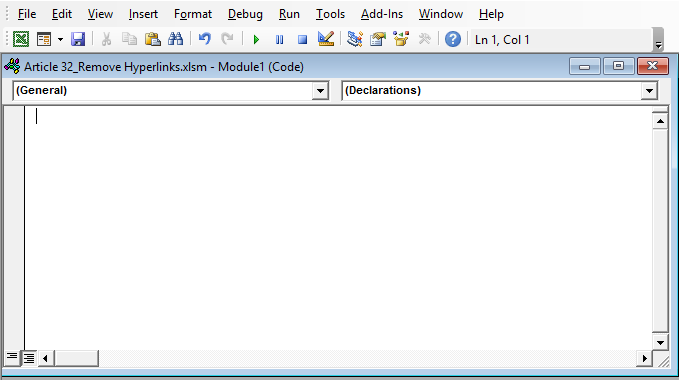Run the macro with the green play icon
Screen dimensions: 679x380
pyautogui.click(x=256, y=40)
